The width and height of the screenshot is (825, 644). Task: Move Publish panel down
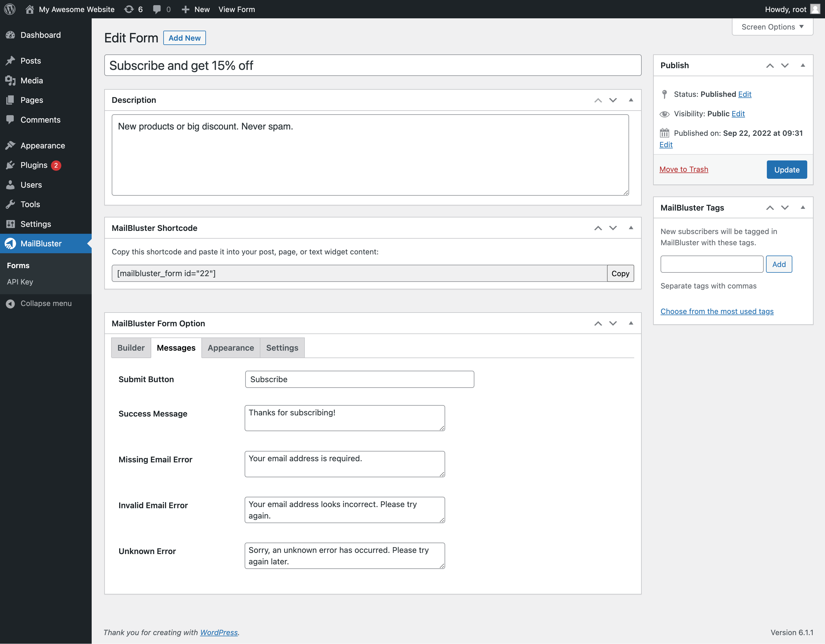pos(785,66)
